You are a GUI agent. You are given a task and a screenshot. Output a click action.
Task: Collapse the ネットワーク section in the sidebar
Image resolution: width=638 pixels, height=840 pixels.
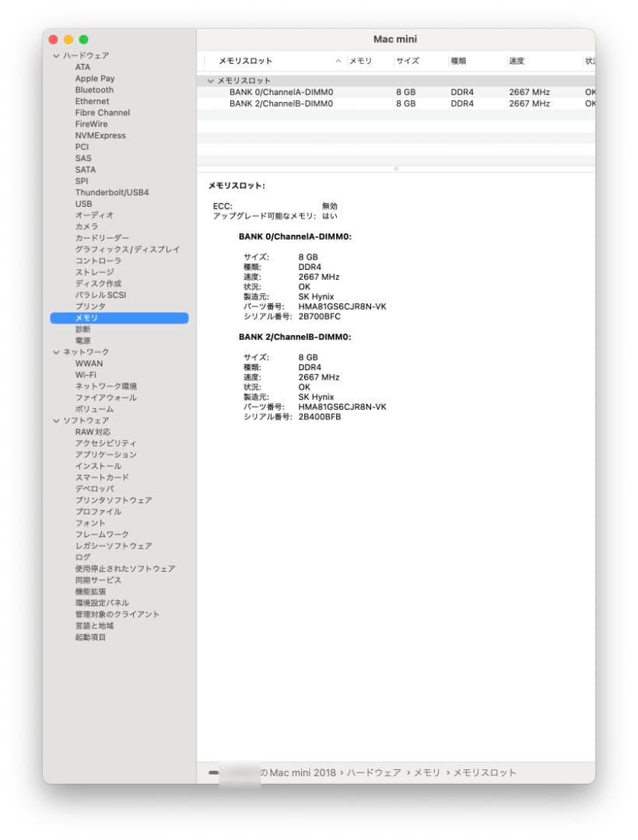[55, 352]
